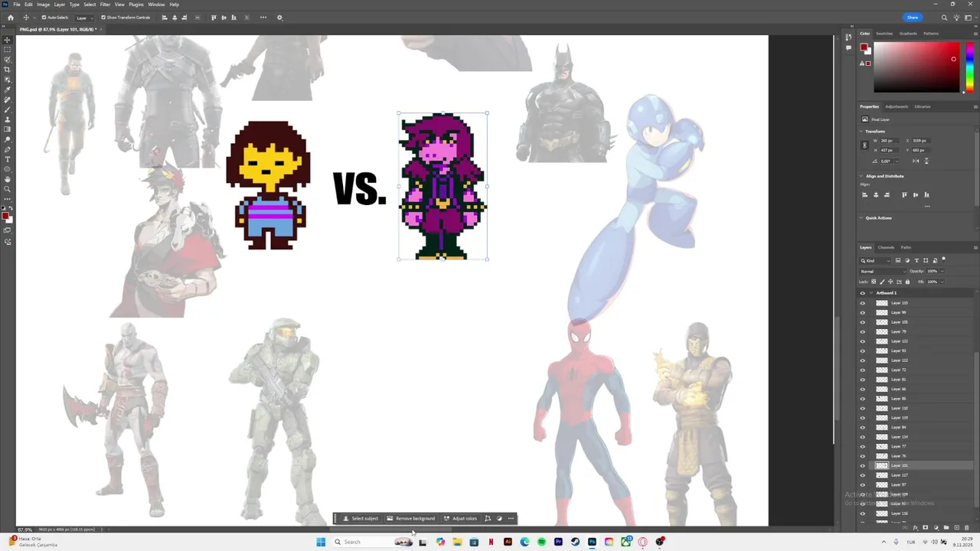Image resolution: width=980 pixels, height=551 pixels.
Task: Toggle visibility of Layer 117
Action: pyautogui.click(x=862, y=475)
